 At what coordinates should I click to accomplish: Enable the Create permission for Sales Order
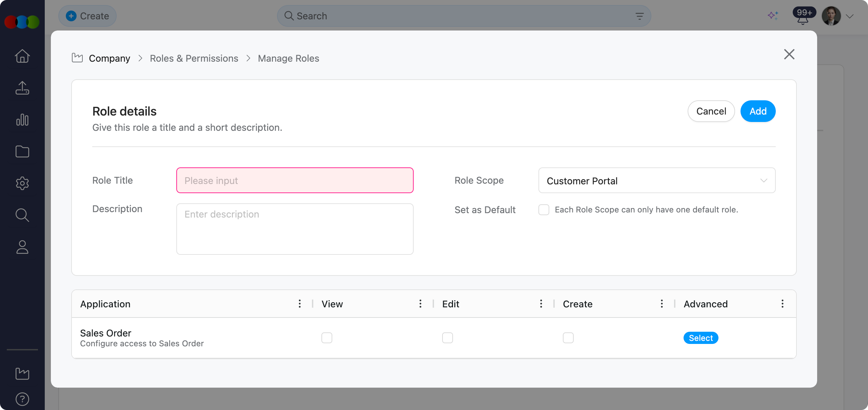tap(568, 337)
